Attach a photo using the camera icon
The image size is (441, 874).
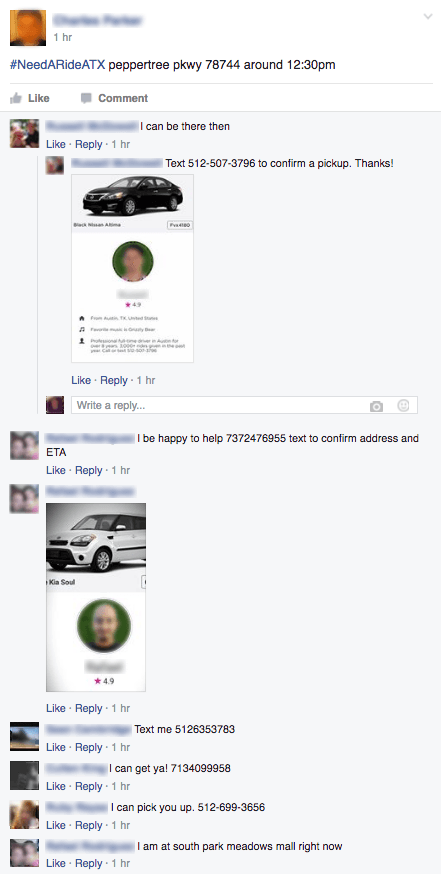(377, 406)
